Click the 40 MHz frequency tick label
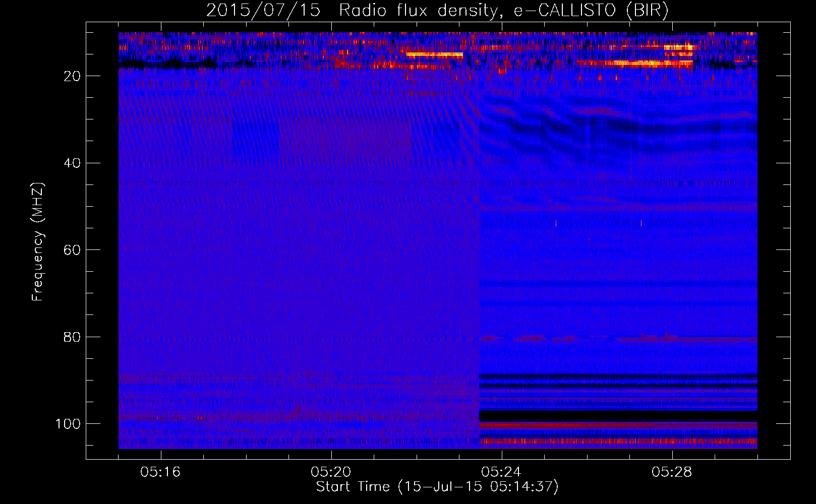The width and height of the screenshot is (816, 504). point(72,163)
